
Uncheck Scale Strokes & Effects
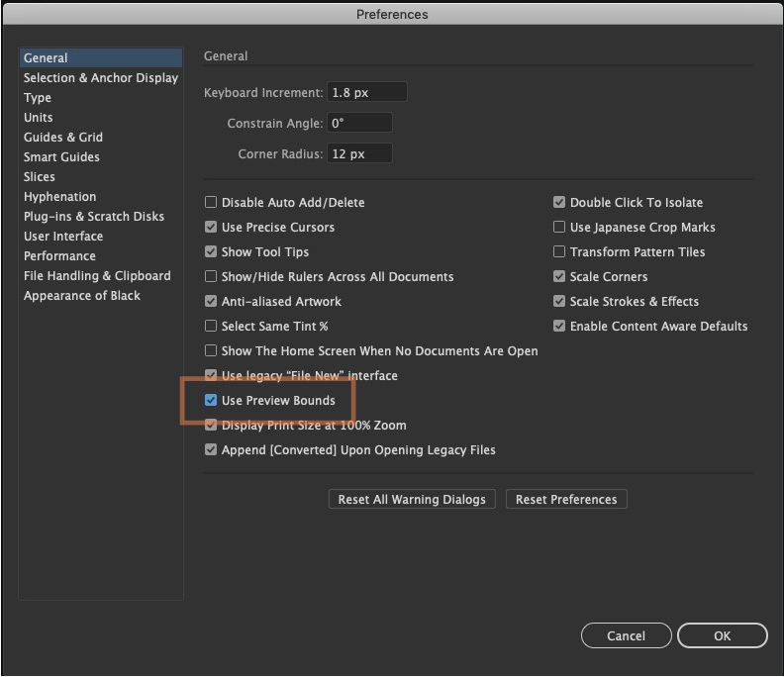coord(559,301)
